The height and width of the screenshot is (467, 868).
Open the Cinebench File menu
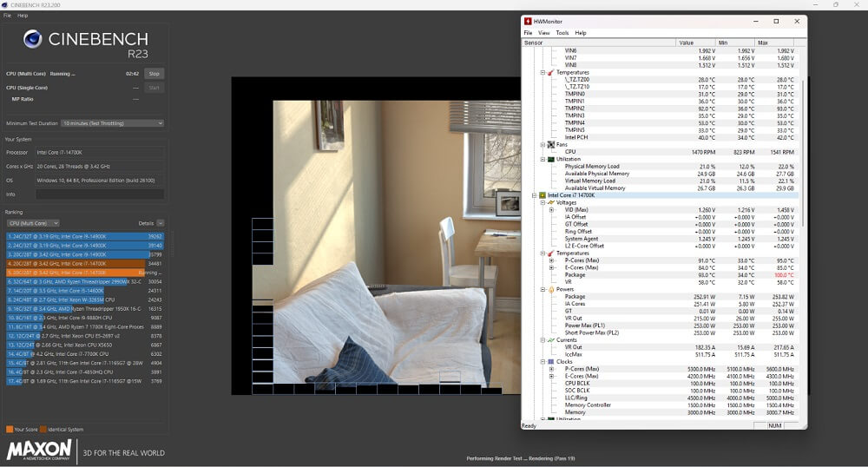(x=8, y=16)
